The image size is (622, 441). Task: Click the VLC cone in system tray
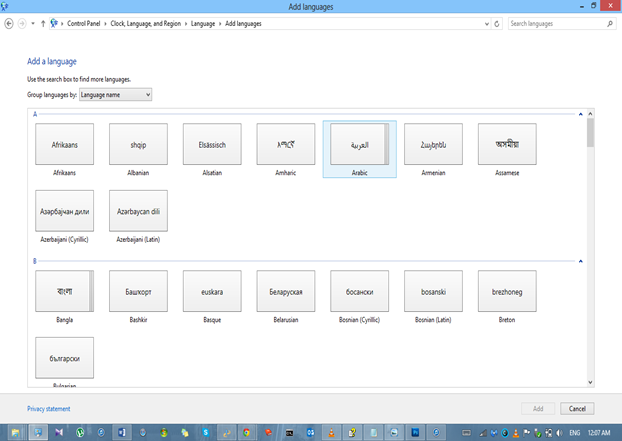[x=516, y=433]
